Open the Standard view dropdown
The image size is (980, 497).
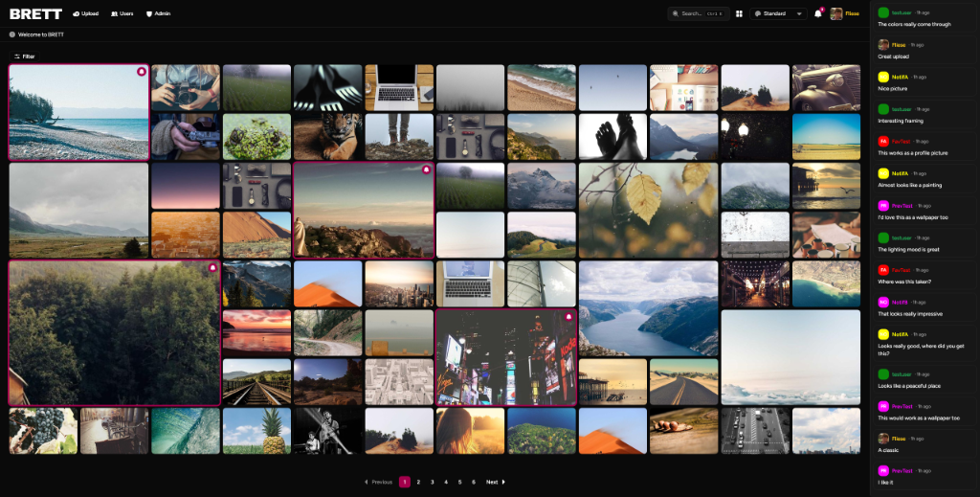(778, 13)
